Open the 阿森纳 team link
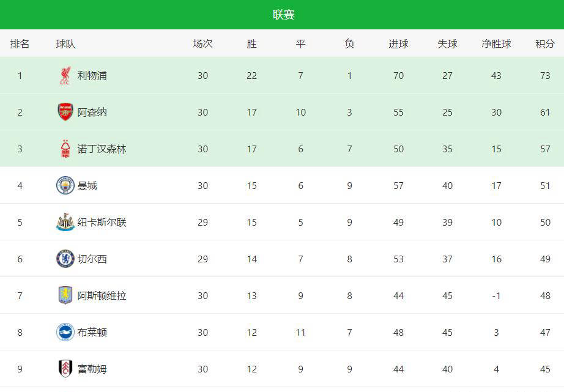 coord(92,113)
